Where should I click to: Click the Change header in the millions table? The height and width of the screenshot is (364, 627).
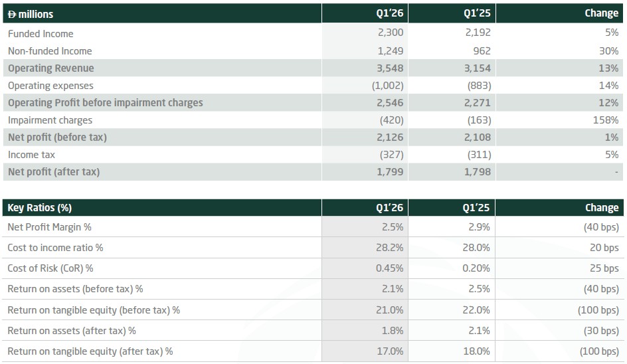(x=602, y=14)
